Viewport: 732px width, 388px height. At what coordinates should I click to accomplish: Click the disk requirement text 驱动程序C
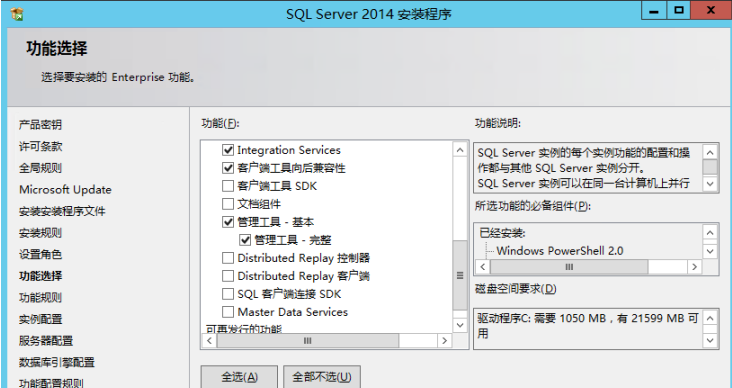(x=588, y=325)
